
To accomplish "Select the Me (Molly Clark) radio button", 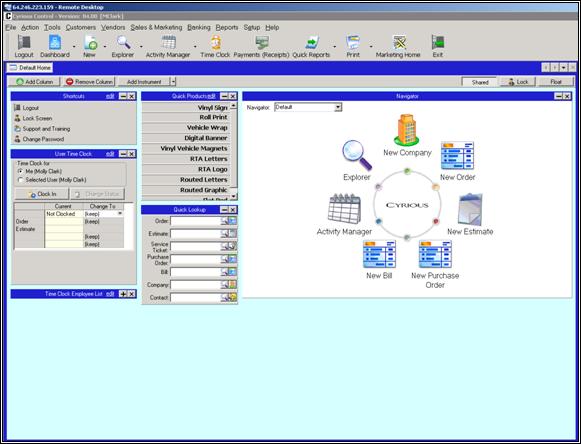I will (20, 171).
